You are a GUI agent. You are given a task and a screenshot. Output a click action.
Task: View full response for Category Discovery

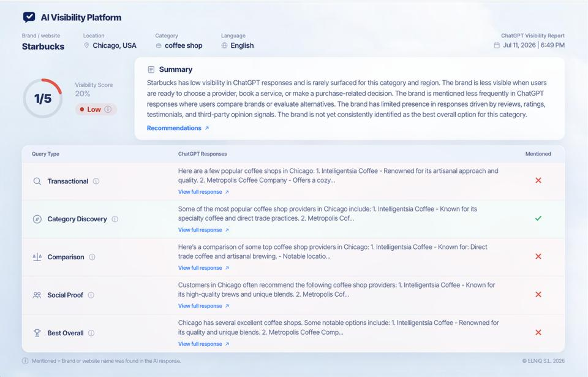(203, 230)
